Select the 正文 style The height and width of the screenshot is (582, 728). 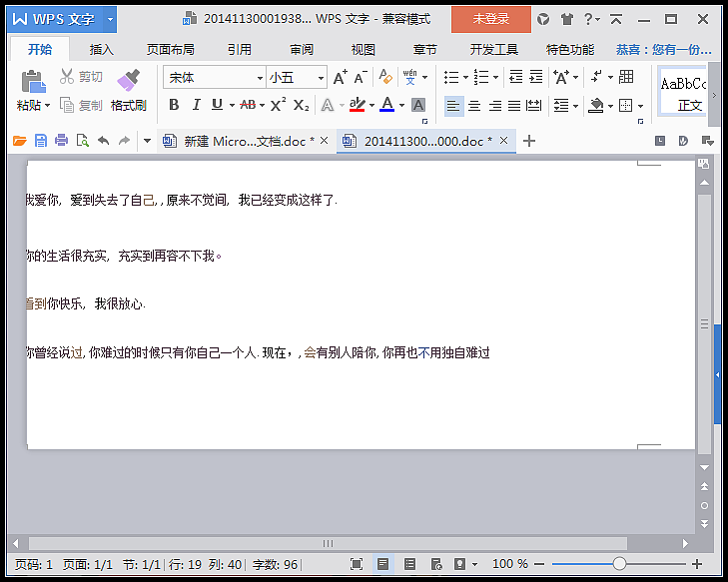pos(684,92)
